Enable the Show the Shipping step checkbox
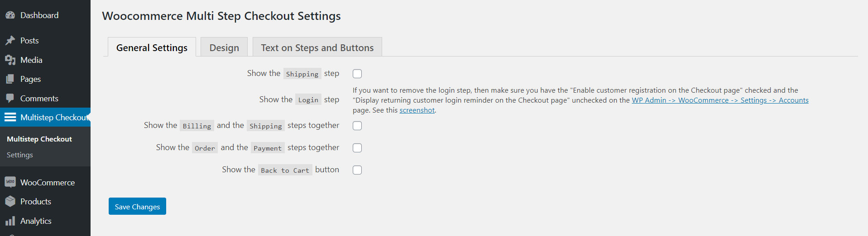Screen dimensions: 868x236 [357, 74]
